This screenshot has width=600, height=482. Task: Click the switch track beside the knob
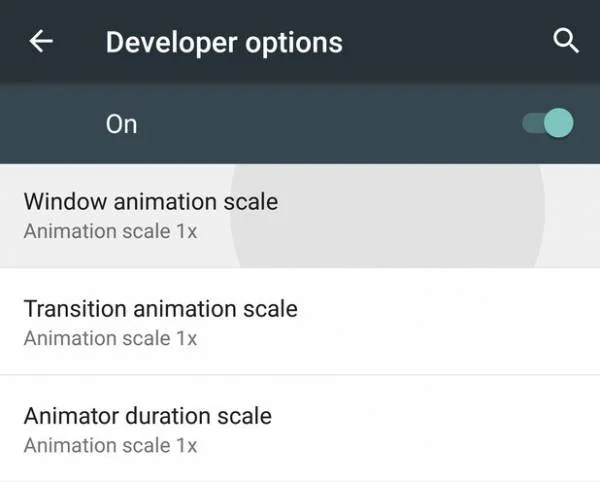[x=533, y=123]
